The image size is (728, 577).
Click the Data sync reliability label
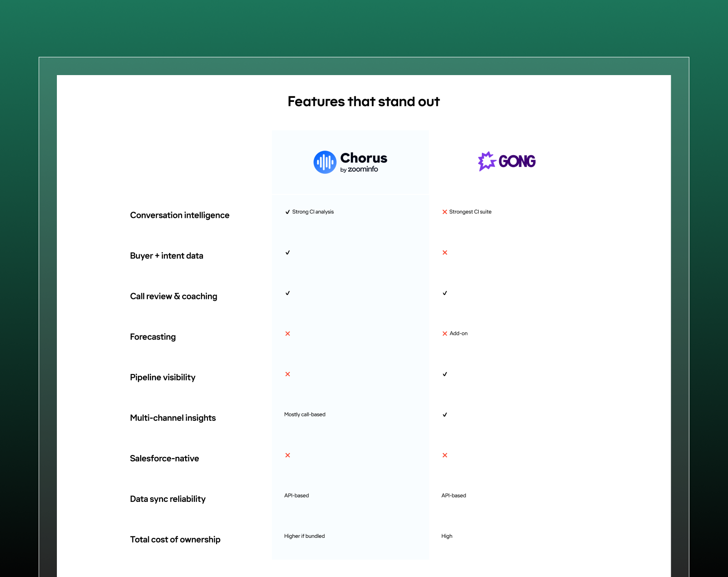coord(168,499)
